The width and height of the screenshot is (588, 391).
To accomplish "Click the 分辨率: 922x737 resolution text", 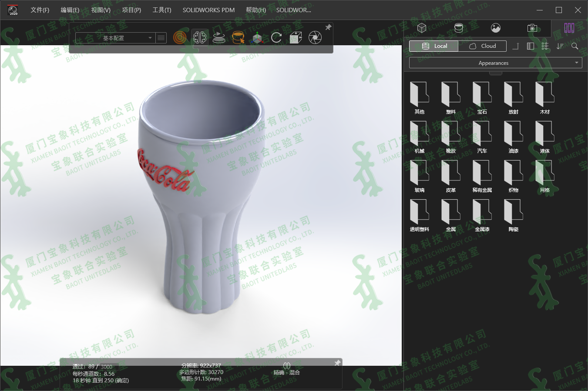I will click(201, 366).
